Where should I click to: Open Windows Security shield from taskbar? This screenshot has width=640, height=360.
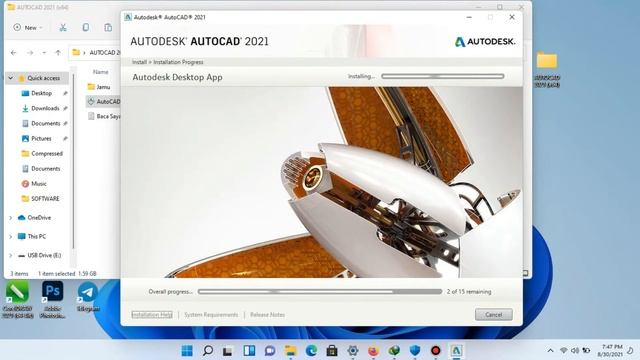click(x=415, y=351)
